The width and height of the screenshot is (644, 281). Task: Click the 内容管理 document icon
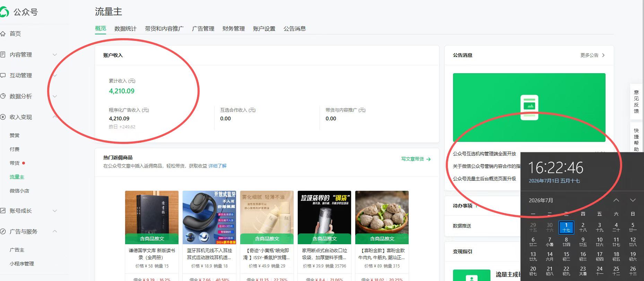click(3, 54)
